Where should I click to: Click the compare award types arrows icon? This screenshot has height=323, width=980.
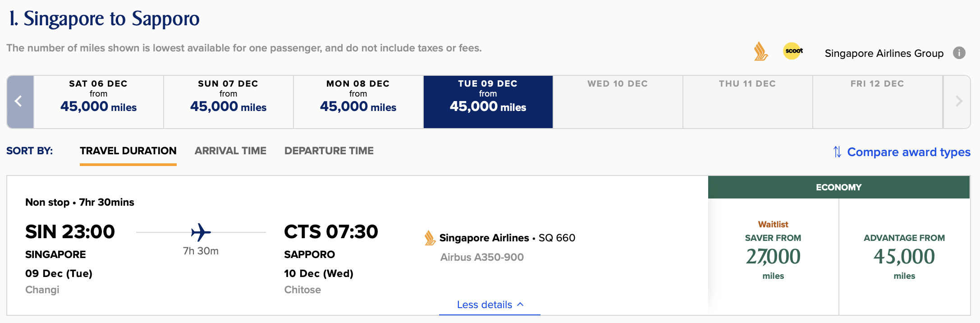837,152
